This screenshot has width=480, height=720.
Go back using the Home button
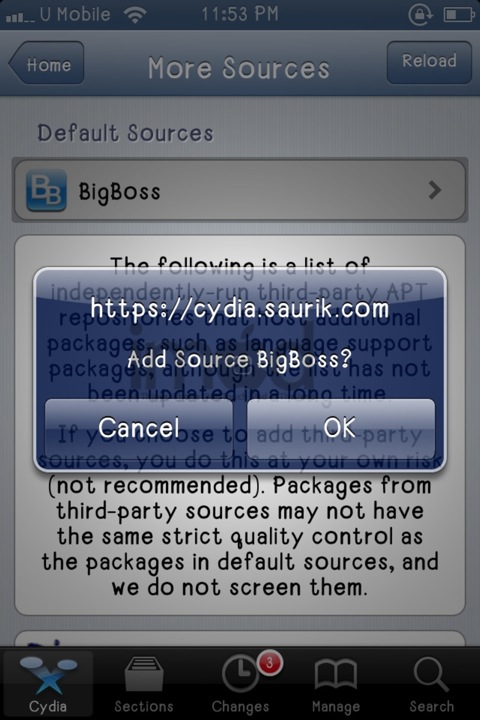click(x=46, y=63)
